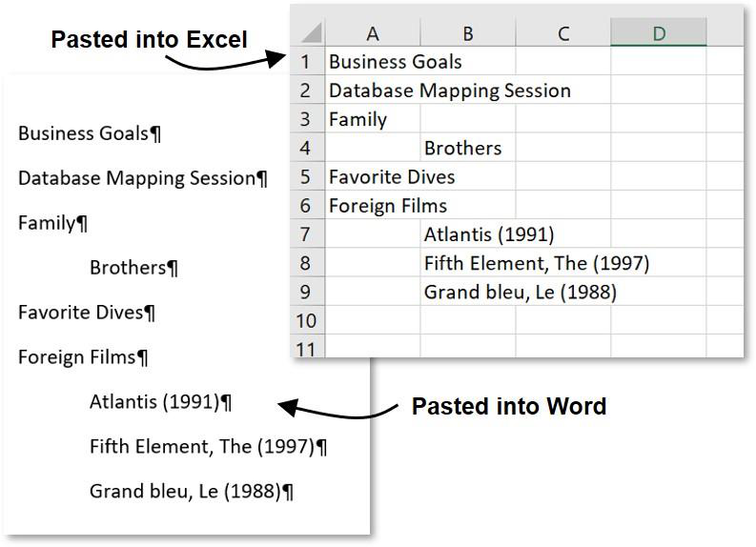Screen dimensions: 756x547
Task: Select row 10 header
Action: point(307,320)
